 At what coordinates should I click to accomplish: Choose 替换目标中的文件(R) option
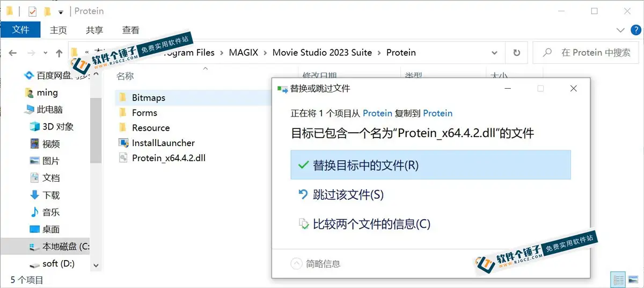430,165
